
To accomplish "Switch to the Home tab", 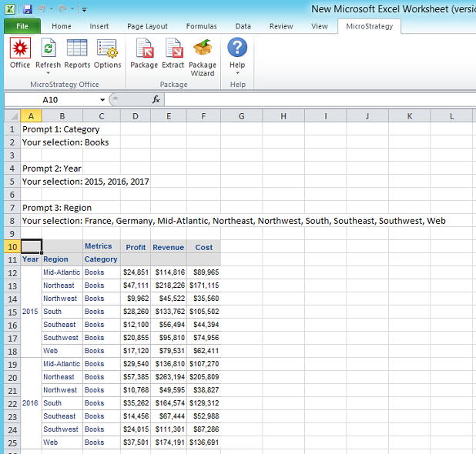I will pyautogui.click(x=62, y=26).
